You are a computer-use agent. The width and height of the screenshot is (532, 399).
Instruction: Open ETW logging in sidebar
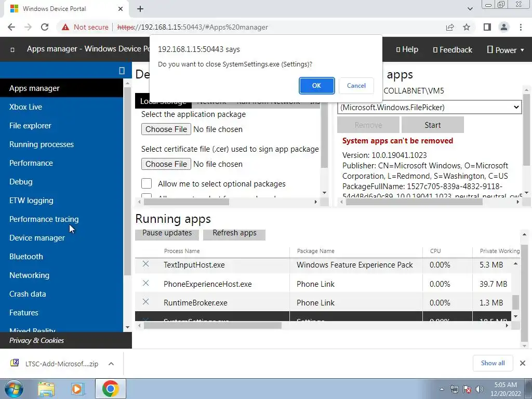point(61,201)
